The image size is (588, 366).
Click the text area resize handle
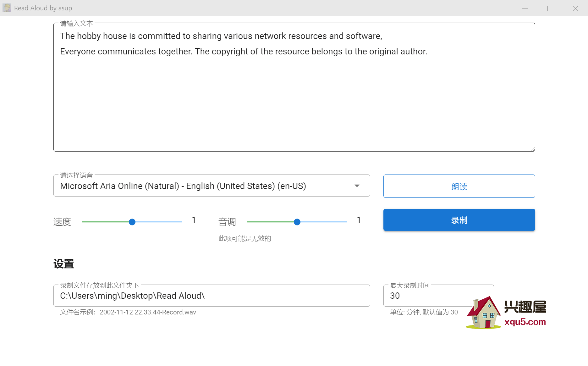tap(532, 149)
